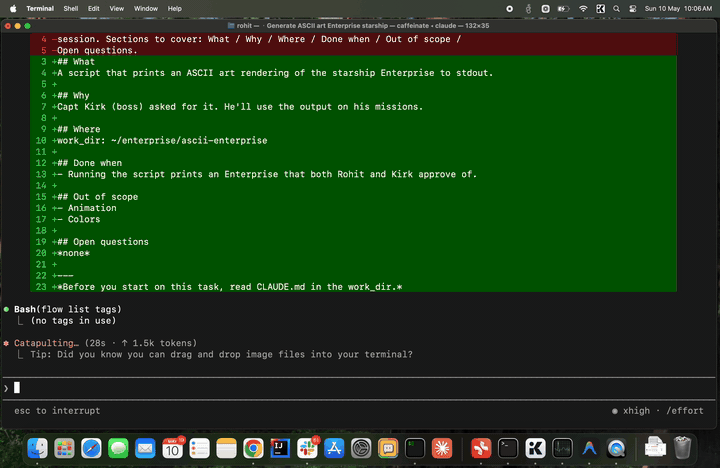Open Launchpad from the Dock

click(64, 448)
